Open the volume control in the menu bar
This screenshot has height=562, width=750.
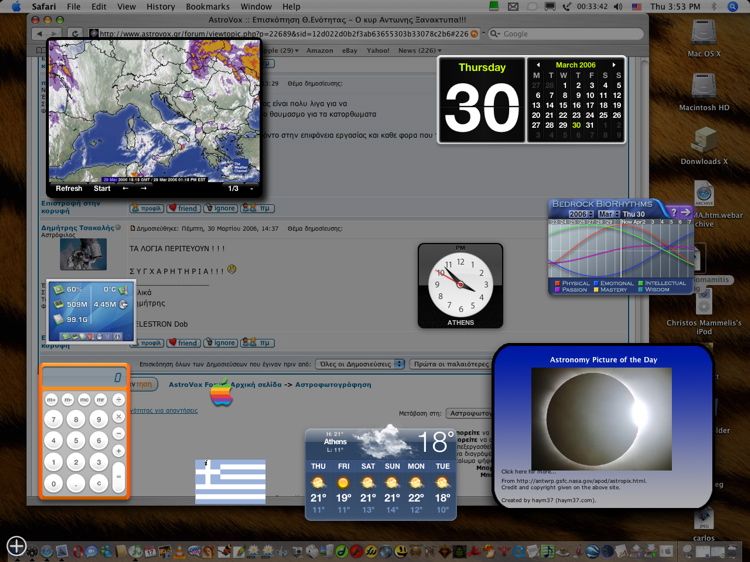click(x=618, y=7)
